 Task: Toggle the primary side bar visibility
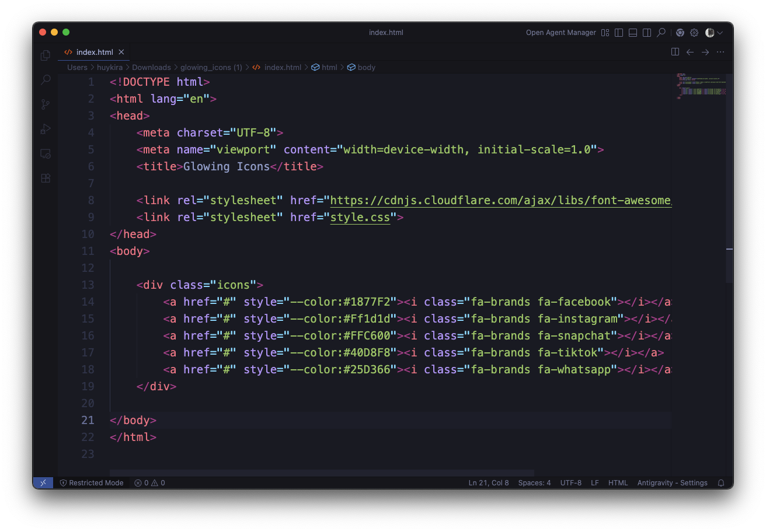pyautogui.click(x=619, y=33)
